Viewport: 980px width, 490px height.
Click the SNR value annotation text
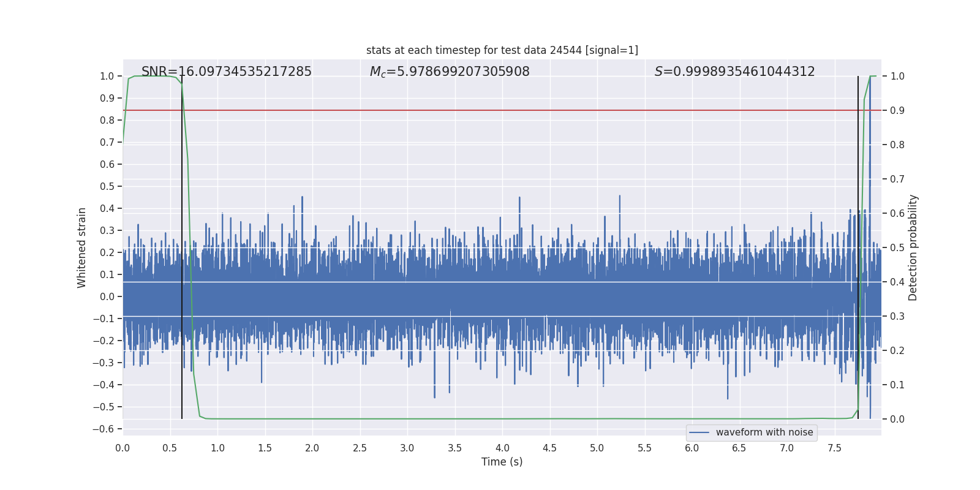tap(226, 72)
